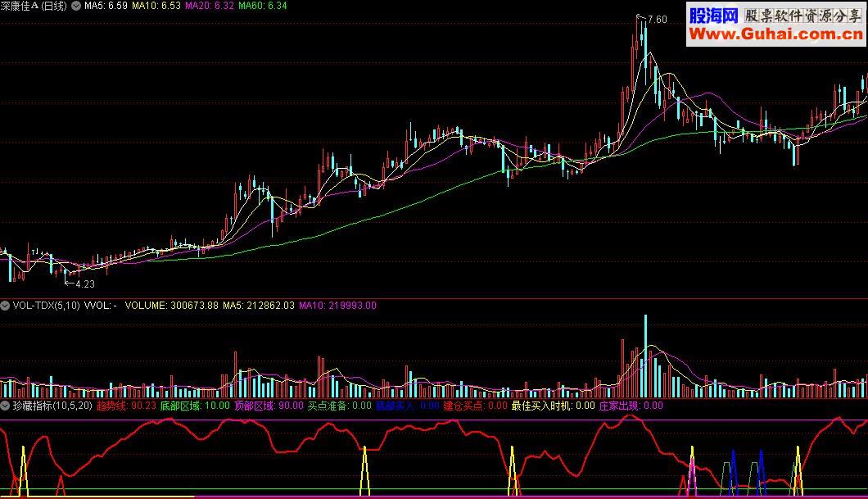Select the 底部区域: 10.00 label
The width and height of the screenshot is (868, 499).
(195, 406)
